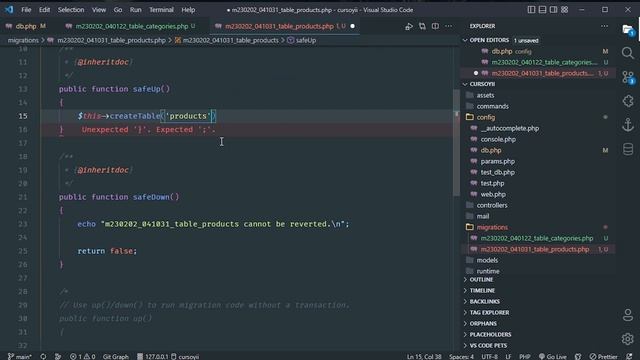This screenshot has height=360, width=640.
Task: Open the Explorer view in the activity bar
Action: coord(628,30)
